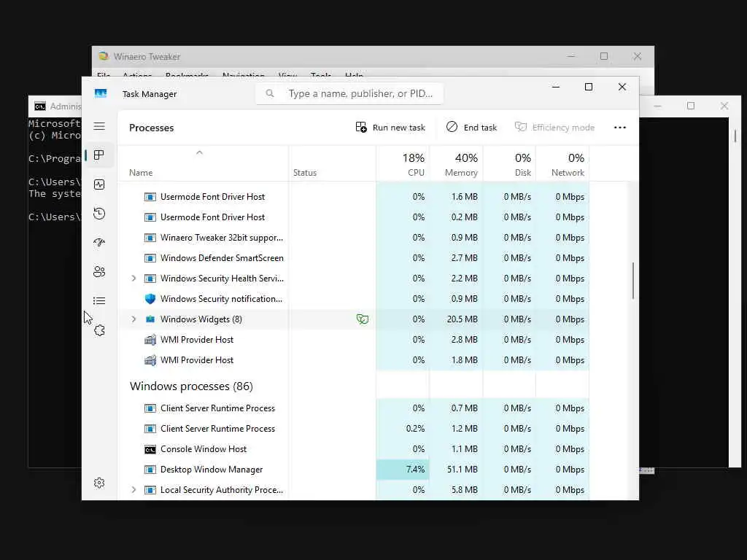Click the 20.5 MB memory cell
Image resolution: width=747 pixels, height=560 pixels.
tap(457, 319)
